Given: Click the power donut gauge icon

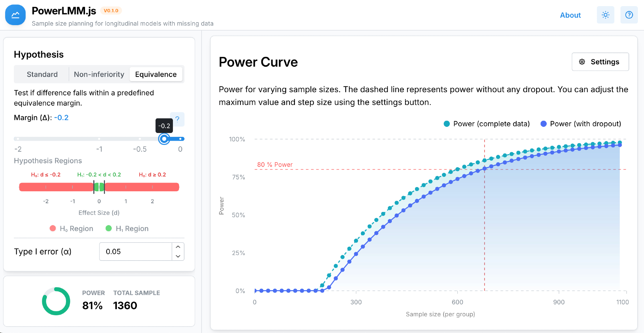Looking at the screenshot, I should [56, 301].
